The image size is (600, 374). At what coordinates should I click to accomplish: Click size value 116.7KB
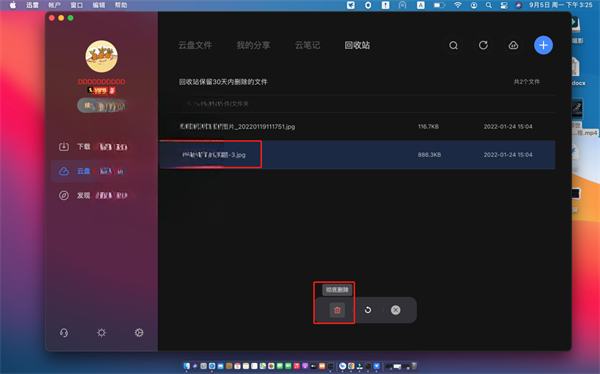tap(428, 127)
